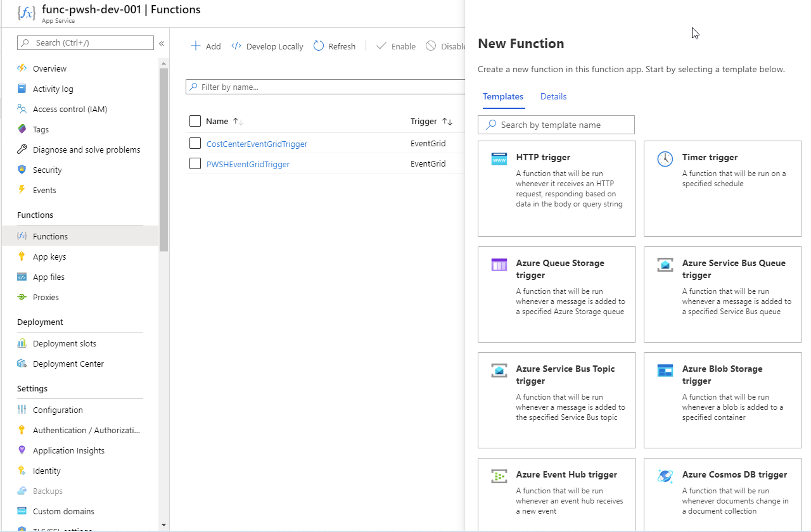
Task: Focus the Search by template name field
Action: (556, 125)
